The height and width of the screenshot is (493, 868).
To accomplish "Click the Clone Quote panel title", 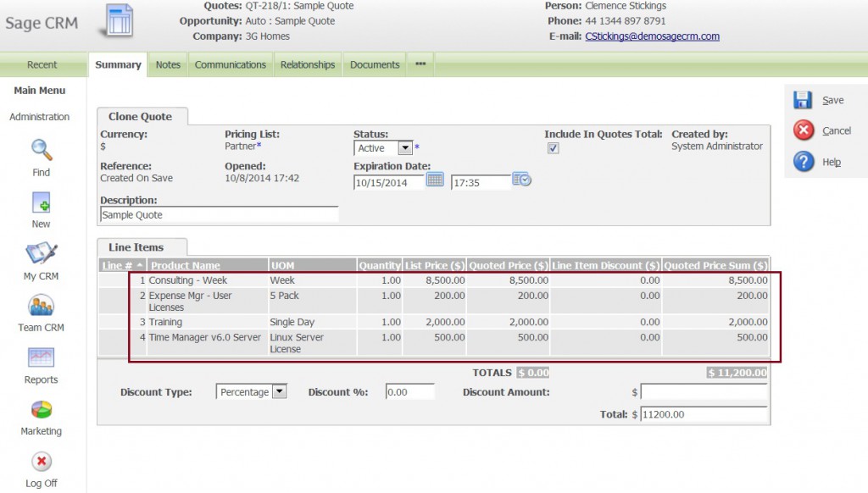I will coord(140,117).
